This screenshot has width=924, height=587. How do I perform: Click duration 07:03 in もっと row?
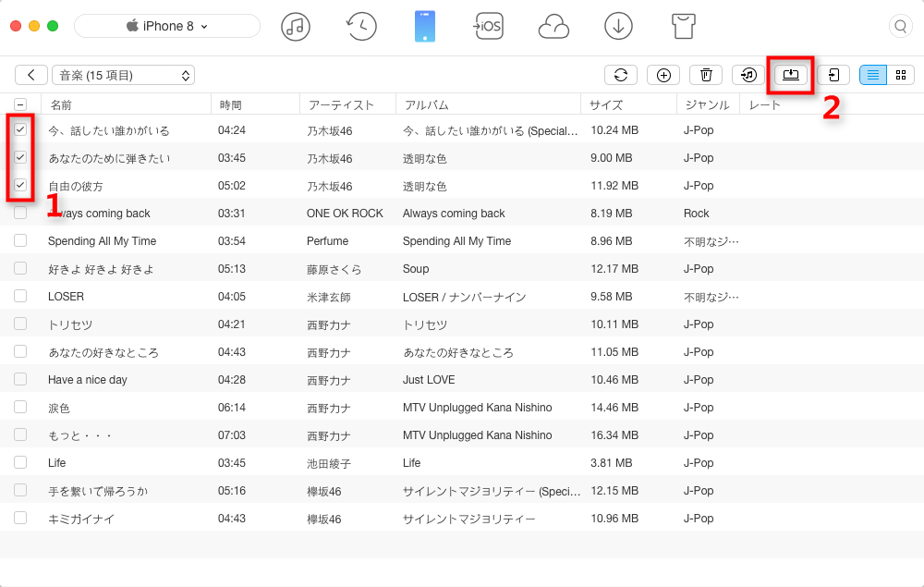[x=232, y=435]
